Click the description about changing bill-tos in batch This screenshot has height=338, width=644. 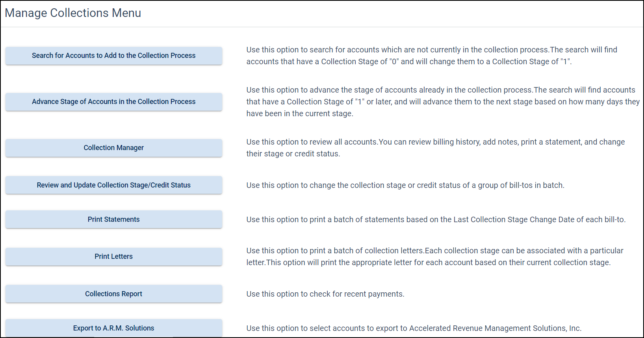pos(405,185)
